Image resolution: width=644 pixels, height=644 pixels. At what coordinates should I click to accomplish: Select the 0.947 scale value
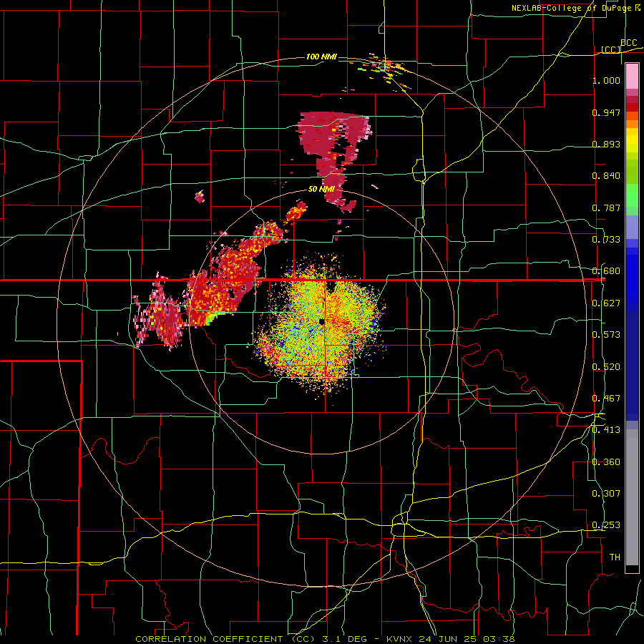(606, 112)
